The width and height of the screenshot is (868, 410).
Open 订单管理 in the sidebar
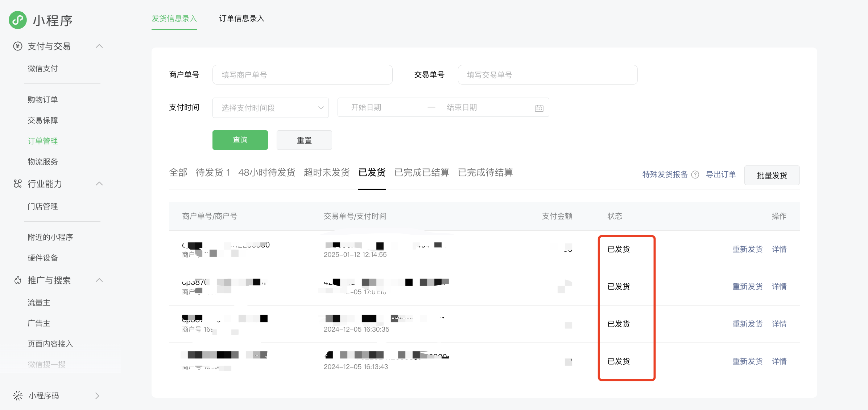[43, 141]
